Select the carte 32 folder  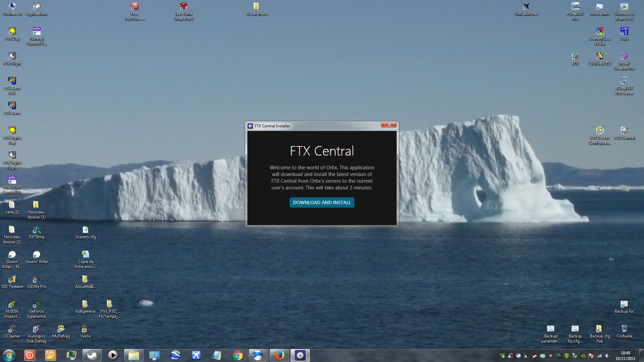[x=12, y=207]
